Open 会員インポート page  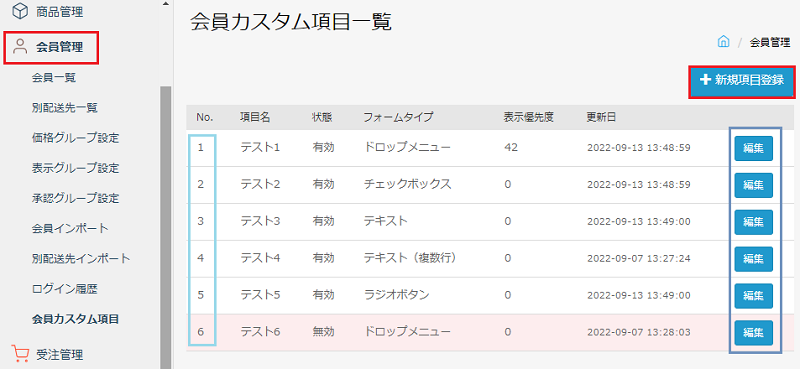click(x=70, y=228)
